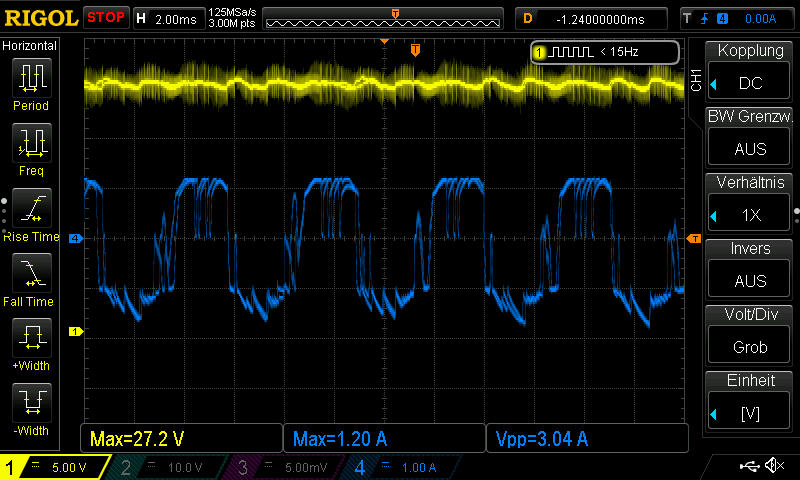Screen dimensions: 800x480
Task: Click the small T trigger marker in memory bar
Action: [395, 13]
